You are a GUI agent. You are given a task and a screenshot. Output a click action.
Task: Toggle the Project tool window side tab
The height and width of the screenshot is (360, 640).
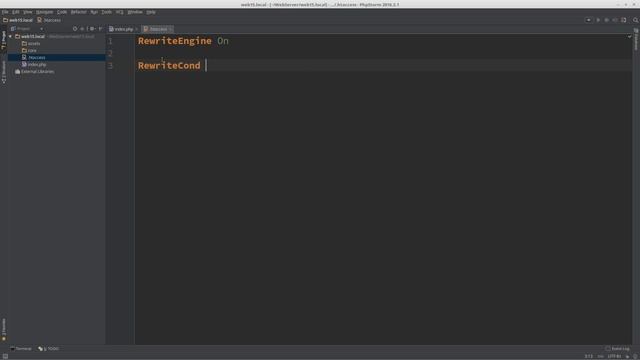click(4, 40)
